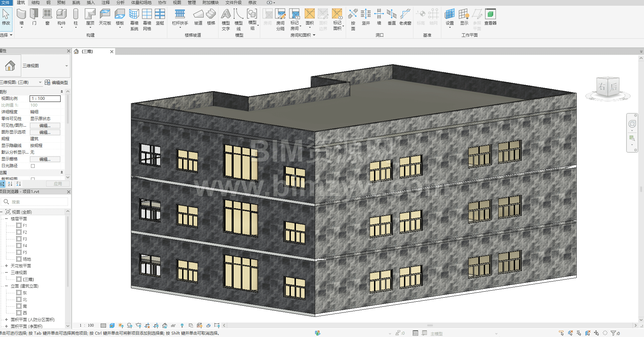
Task: Enable the Sun Path (日光路径) checkbox
Action: [x=33, y=166]
